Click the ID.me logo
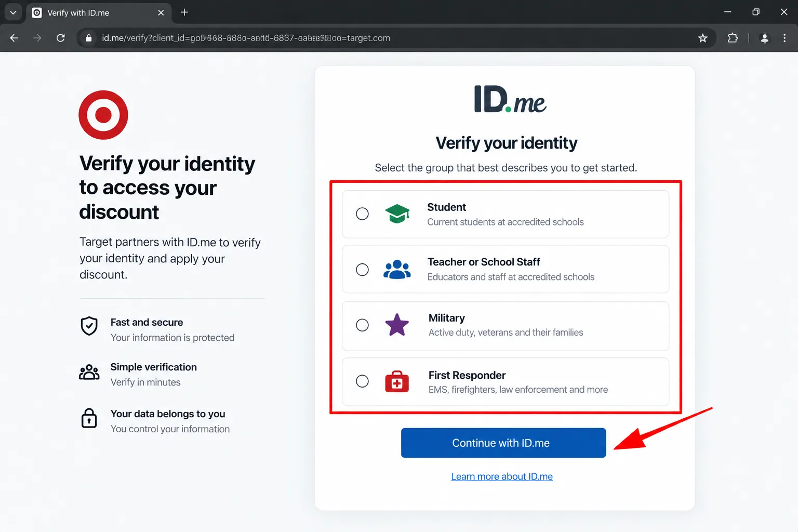 [x=510, y=99]
